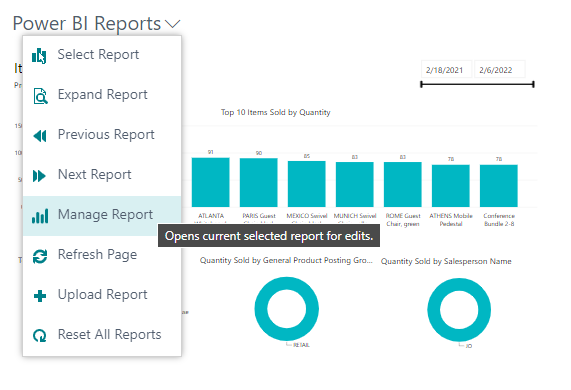Click the Reset All Reports icon
571x390 pixels.
(x=40, y=335)
